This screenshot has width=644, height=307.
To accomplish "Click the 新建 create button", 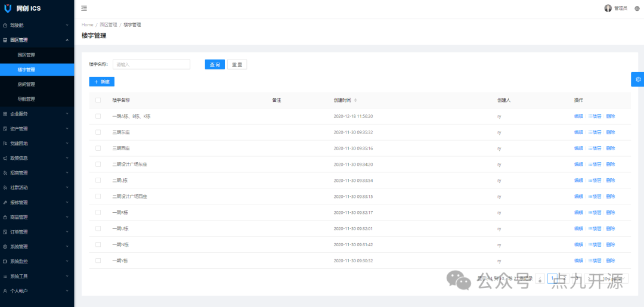I will pos(102,82).
